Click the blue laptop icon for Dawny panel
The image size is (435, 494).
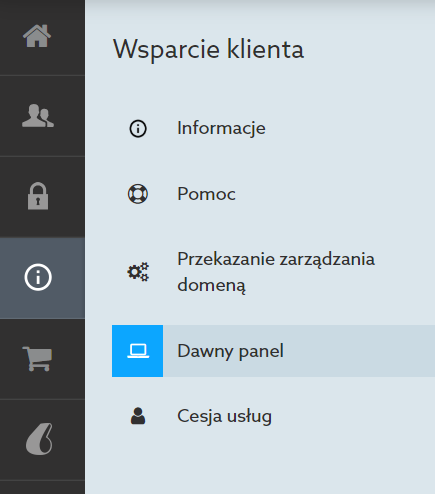click(137, 351)
